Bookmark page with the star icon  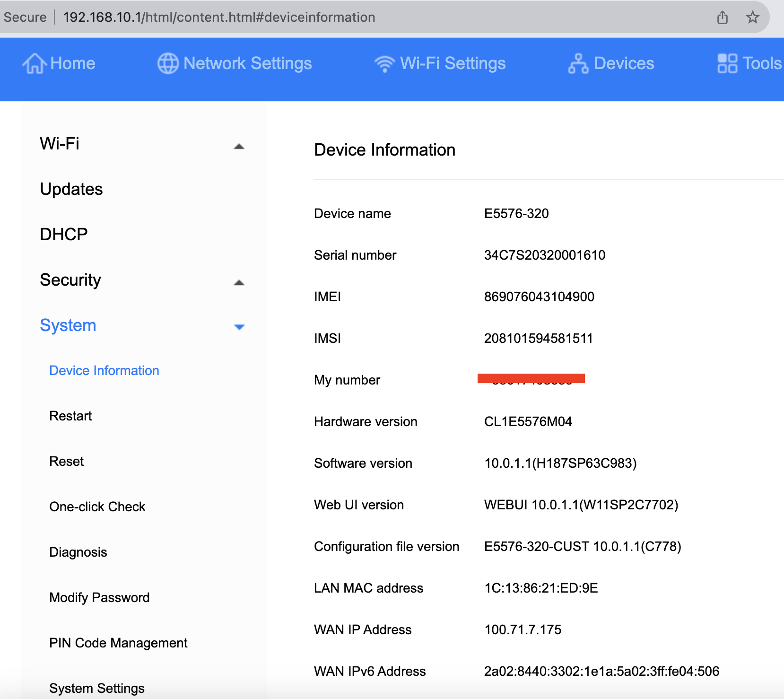tap(752, 17)
